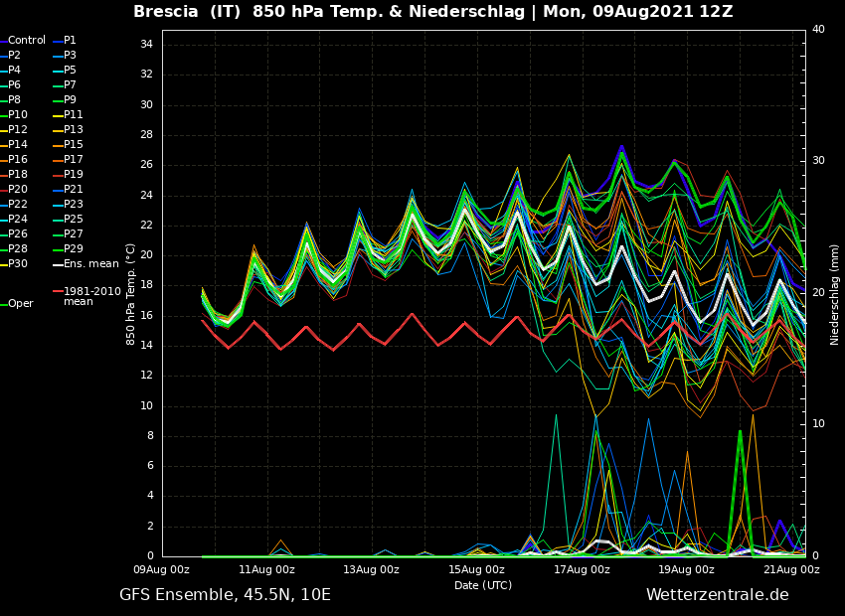This screenshot has width=845, height=616.
Task: Select the "P2" legend entry
Action: pyautogui.click(x=10, y=55)
